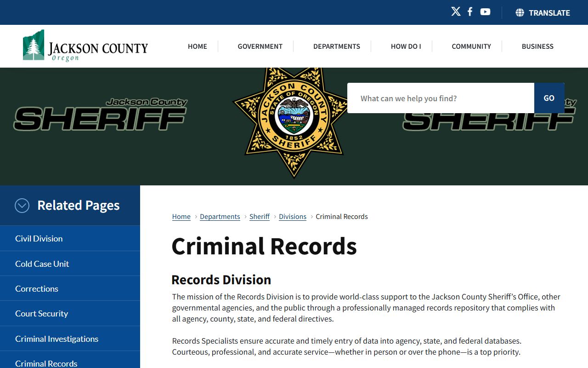Open Civil Division in the sidebar
Screen dimensions: 588x368
click(70, 238)
